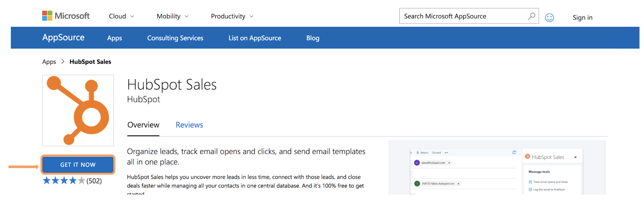This screenshot has height=203, width=644.
Task: Expand the Cloud dropdown menu
Action: pyautogui.click(x=121, y=16)
